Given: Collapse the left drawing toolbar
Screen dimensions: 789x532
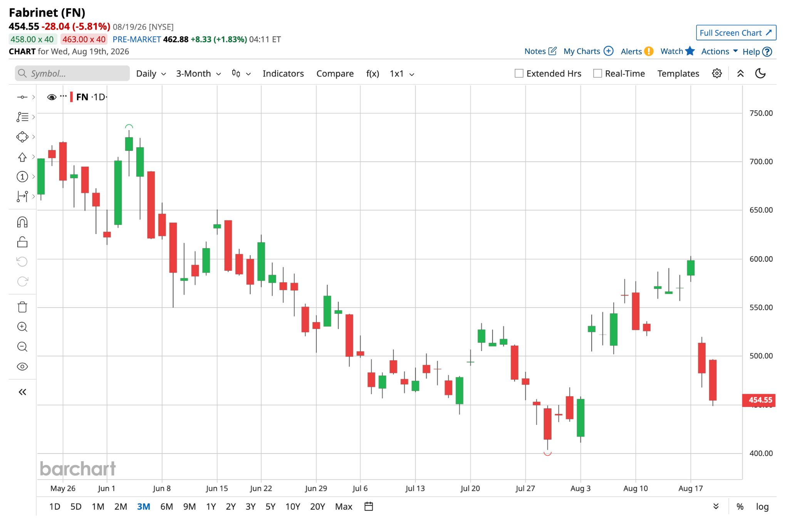Looking at the screenshot, I should (x=22, y=392).
